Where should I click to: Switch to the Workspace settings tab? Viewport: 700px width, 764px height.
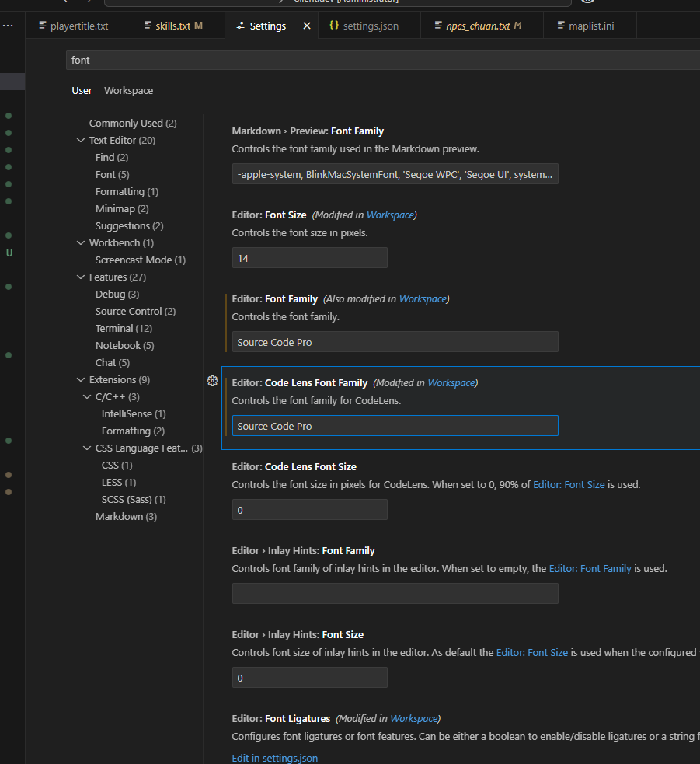128,90
